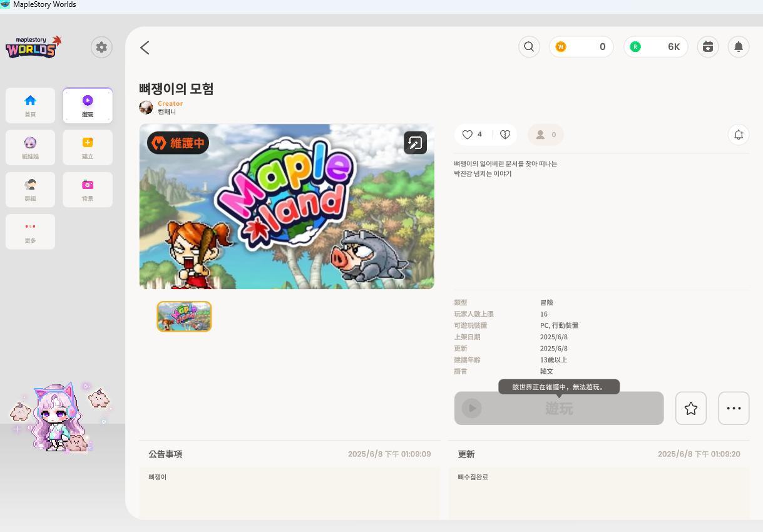Select the 遊玩 play tab
This screenshot has height=532, width=763.
(88, 105)
